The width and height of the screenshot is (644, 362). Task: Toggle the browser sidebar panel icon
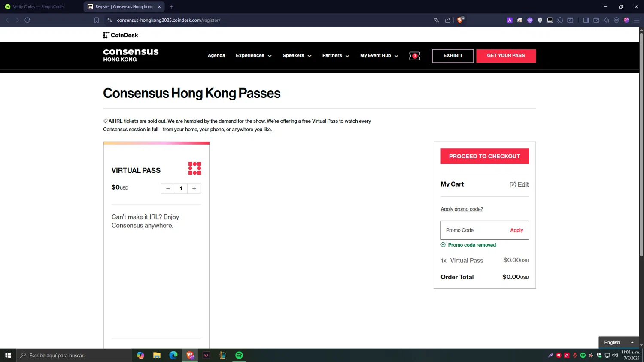[x=586, y=20]
